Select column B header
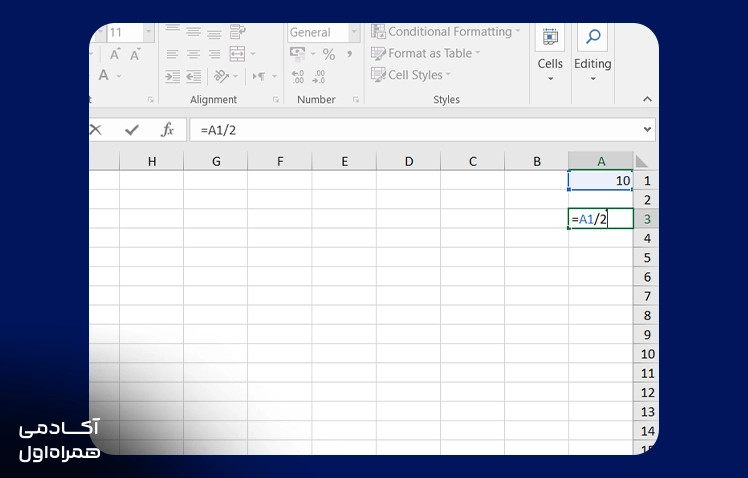Viewport: 748px width, 478px height. (537, 161)
